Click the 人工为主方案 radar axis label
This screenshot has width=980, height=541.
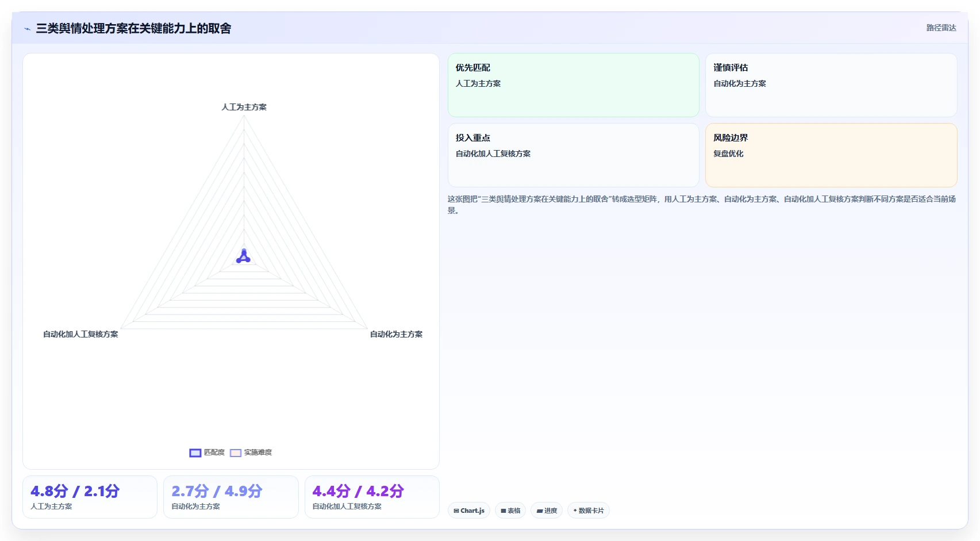(x=244, y=107)
